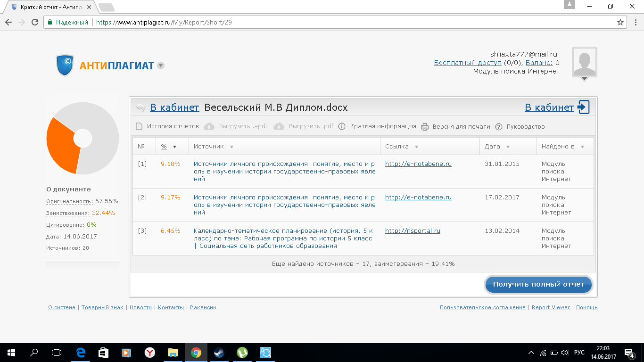
Task: Open the nsportal.ru source link
Action: tap(413, 231)
